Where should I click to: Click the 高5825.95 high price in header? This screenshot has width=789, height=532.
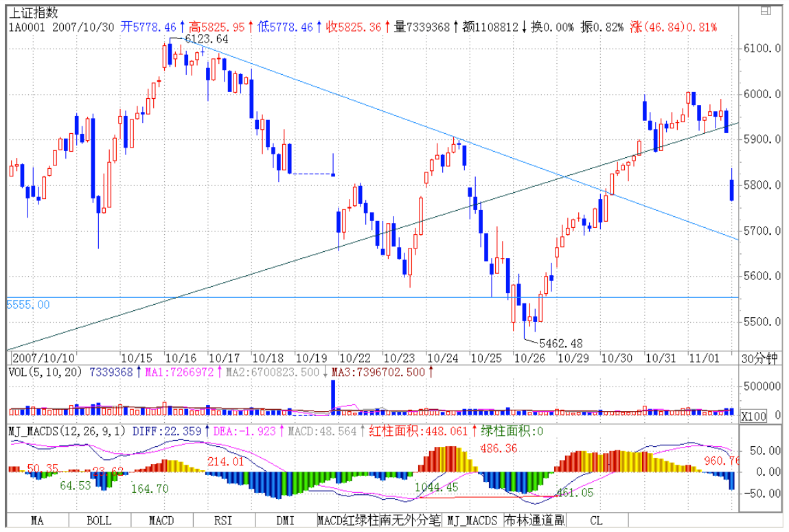click(x=217, y=27)
